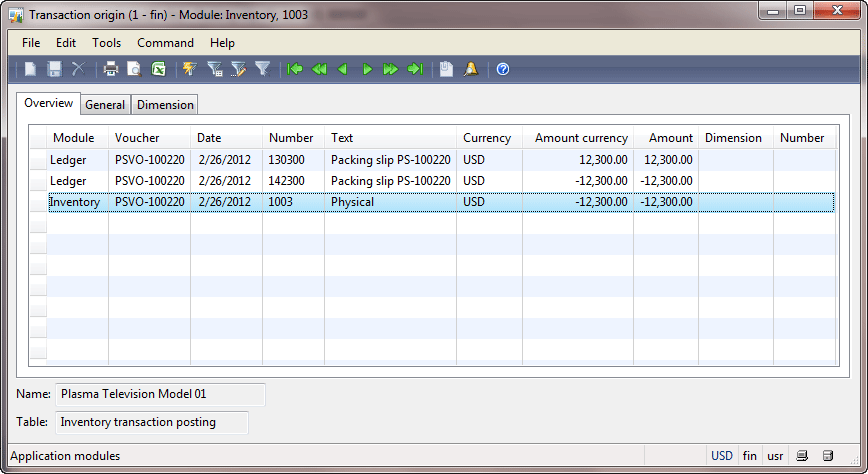Click the Text column header
Viewport: 868px width, 474px height.
(x=390, y=138)
